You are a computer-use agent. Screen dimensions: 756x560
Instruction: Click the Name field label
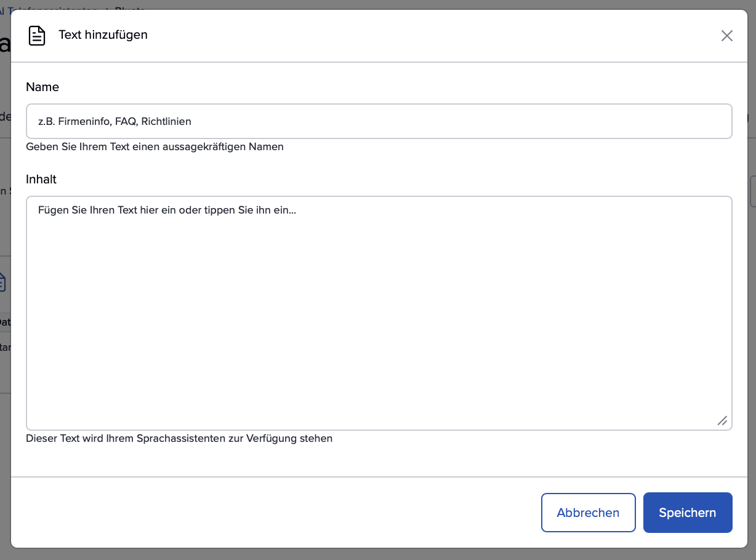click(42, 87)
